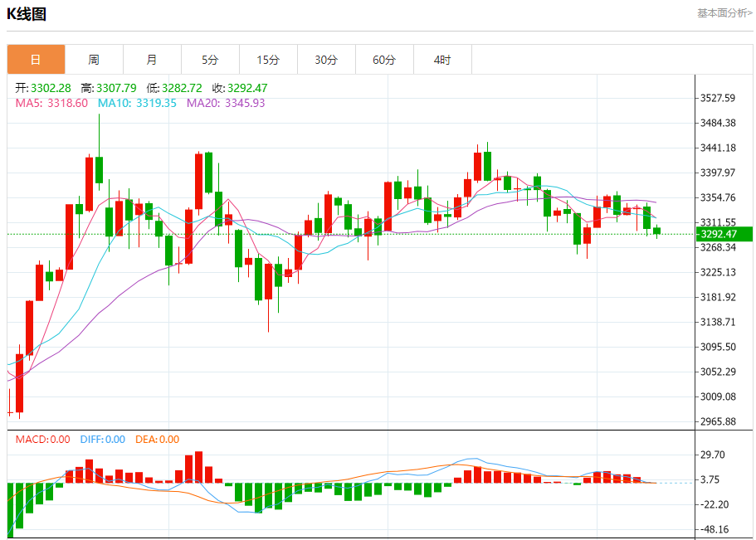Select the 30分 interval tab
Screen dimensions: 756x540
pos(326,60)
